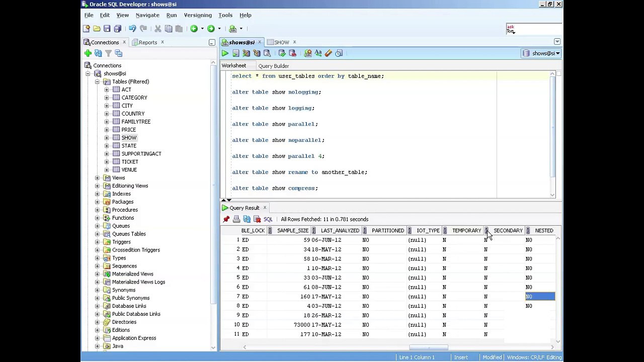644x362 pixels.
Task: Click the Save toolbar icon
Action: (x=107, y=29)
